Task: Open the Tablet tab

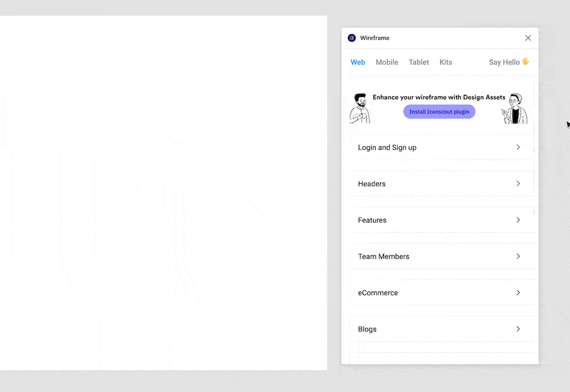Action: pyautogui.click(x=419, y=62)
